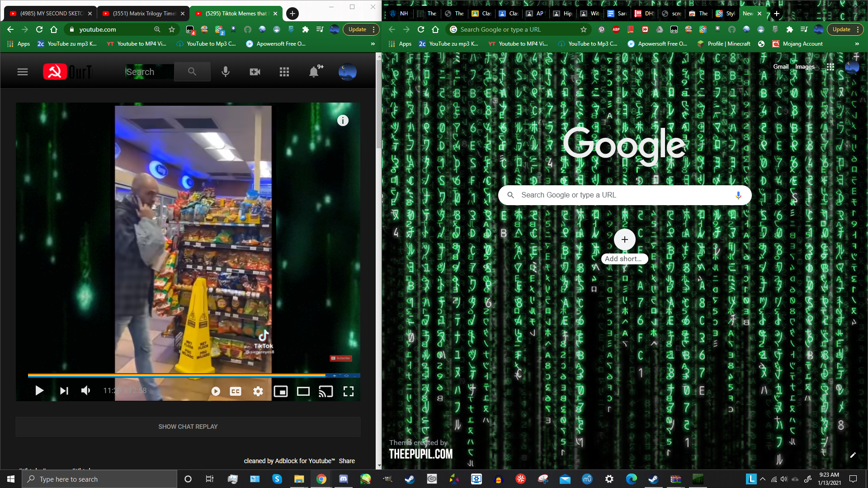Enable miniplayer mode
Screen dimensions: 868x488
[281, 391]
